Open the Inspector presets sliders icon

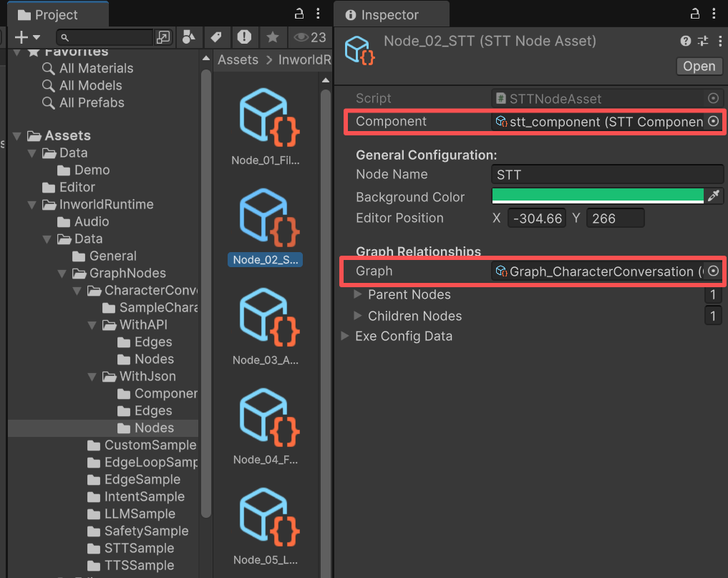click(x=703, y=41)
